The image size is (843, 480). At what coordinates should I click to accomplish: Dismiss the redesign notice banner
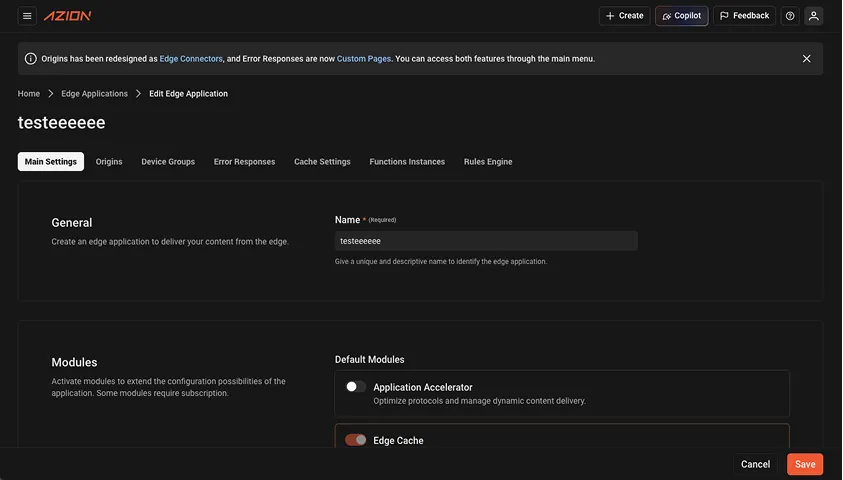[807, 59]
